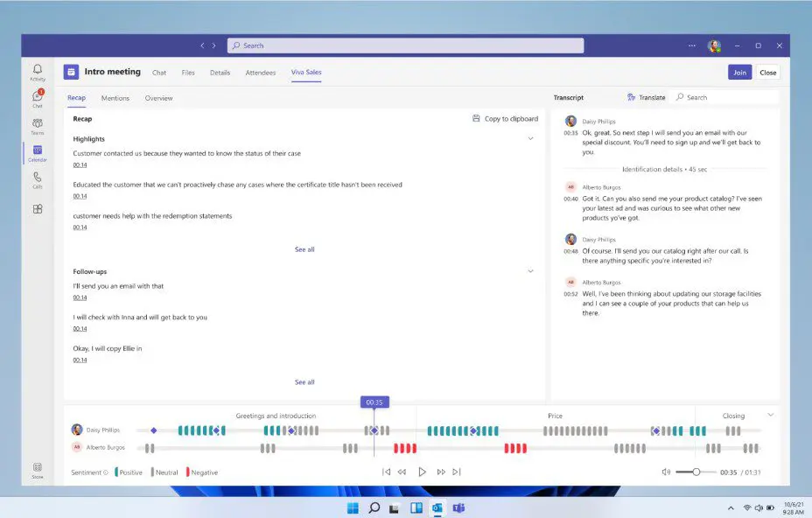Open Teams from the taskbar
This screenshot has width=812, height=518.
(x=458, y=507)
